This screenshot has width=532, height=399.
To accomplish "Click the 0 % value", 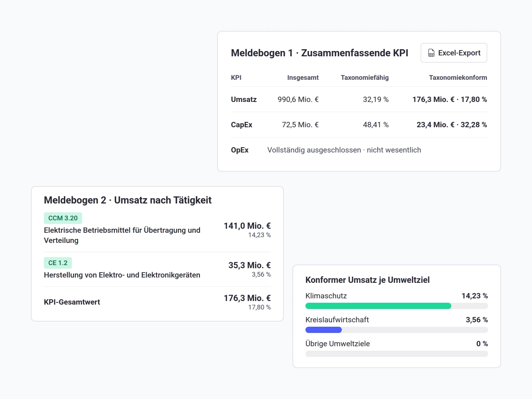I will pos(482,344).
